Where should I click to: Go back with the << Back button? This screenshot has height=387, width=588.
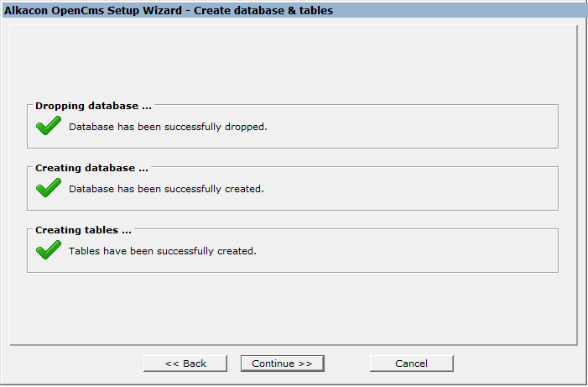coord(185,363)
